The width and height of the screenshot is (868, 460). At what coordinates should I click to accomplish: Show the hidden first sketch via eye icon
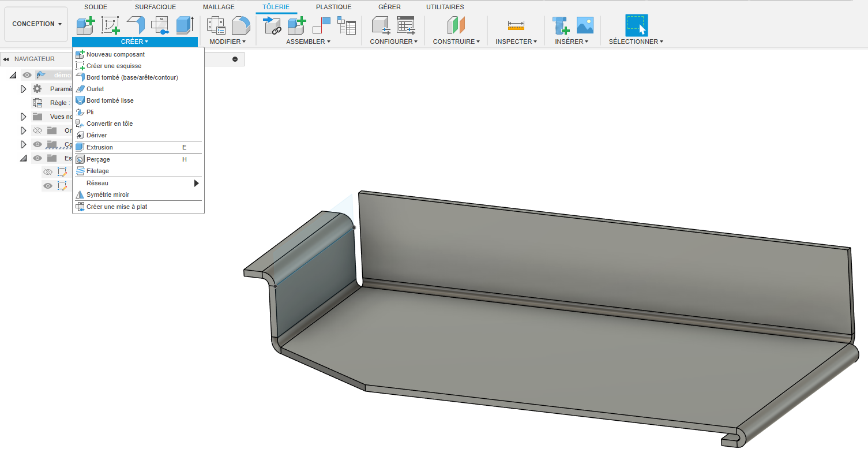[x=48, y=172]
